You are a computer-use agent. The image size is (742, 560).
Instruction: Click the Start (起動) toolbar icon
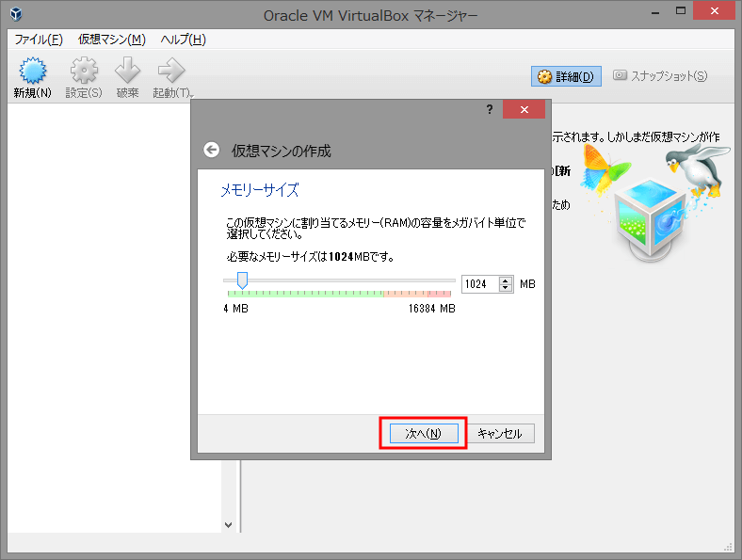coord(172,77)
